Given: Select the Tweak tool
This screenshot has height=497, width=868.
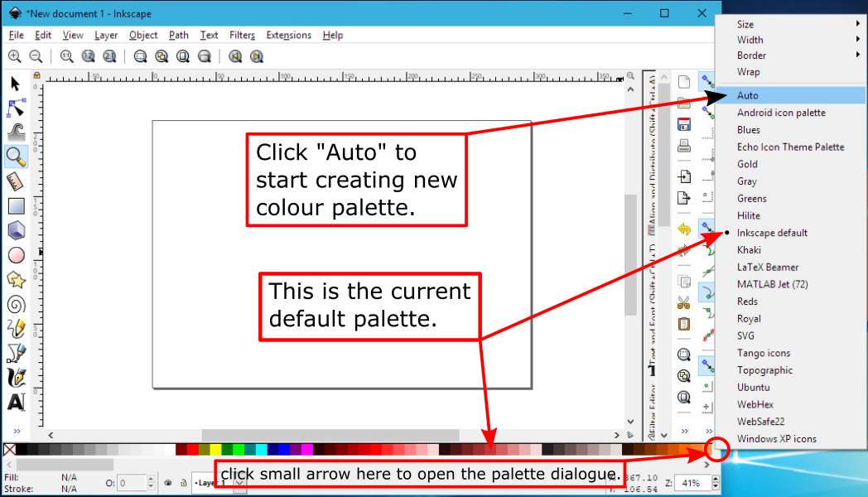Looking at the screenshot, I should tap(16, 133).
